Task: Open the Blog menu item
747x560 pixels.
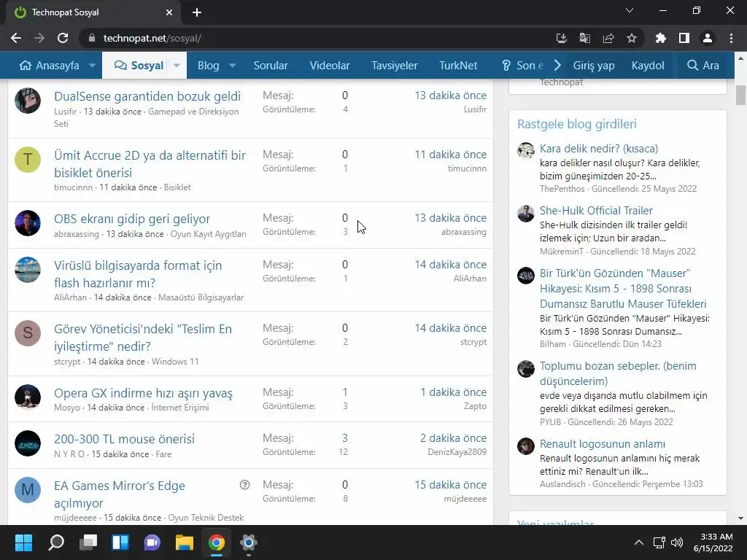Action: (x=208, y=65)
